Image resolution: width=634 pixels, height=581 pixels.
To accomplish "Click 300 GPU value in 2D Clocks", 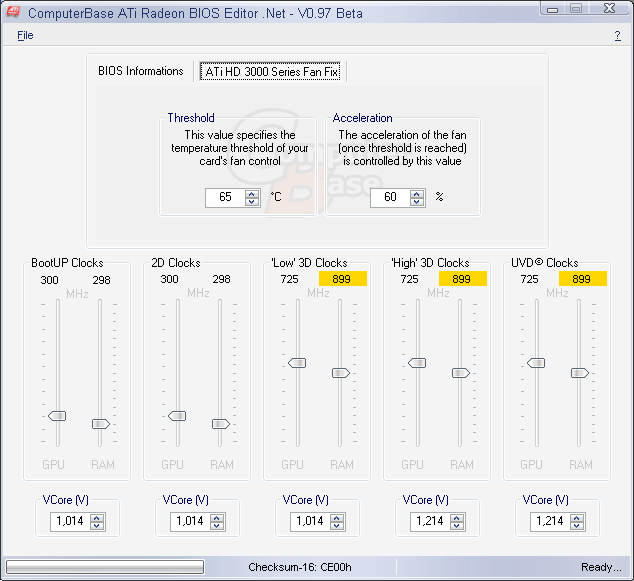I will click(x=169, y=279).
